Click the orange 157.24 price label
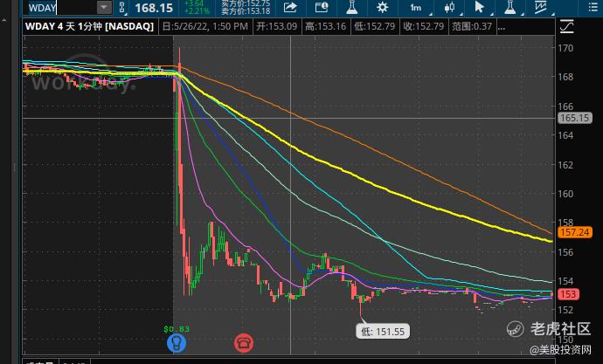The width and height of the screenshot is (603, 364). [574, 232]
